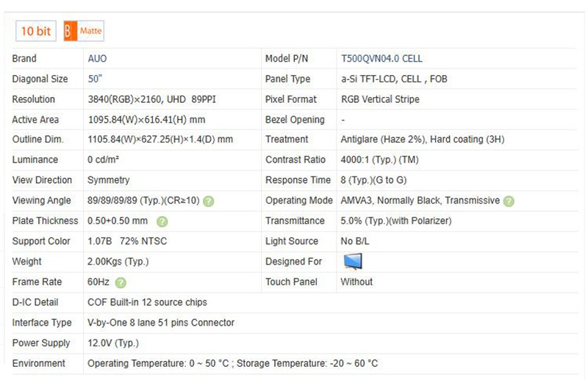This screenshot has width=588, height=380.
Task: Click the help icon after Operating Mode value
Action: (x=509, y=201)
